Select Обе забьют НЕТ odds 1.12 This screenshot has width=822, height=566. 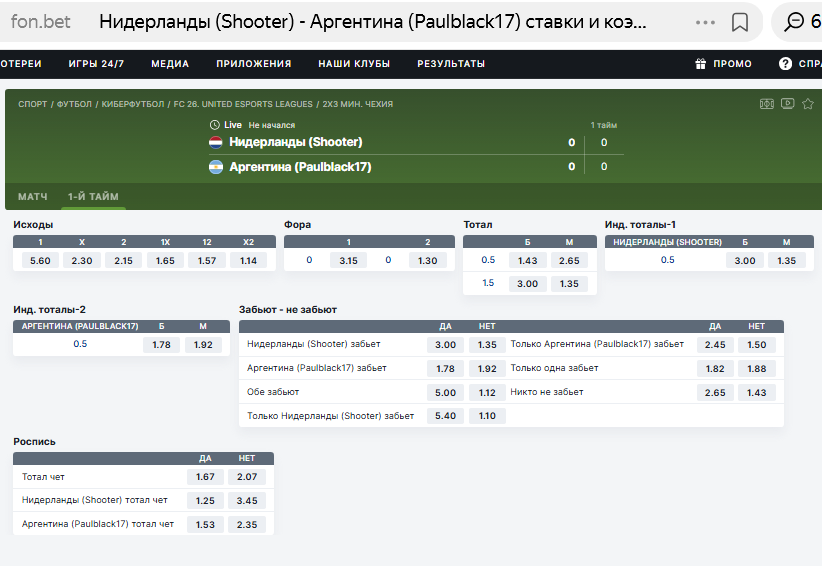[487, 393]
